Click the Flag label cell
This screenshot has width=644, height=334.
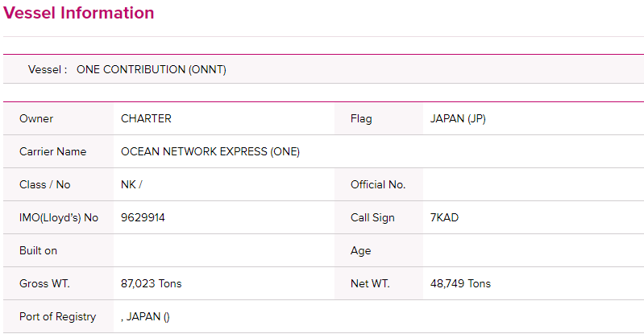coord(379,118)
